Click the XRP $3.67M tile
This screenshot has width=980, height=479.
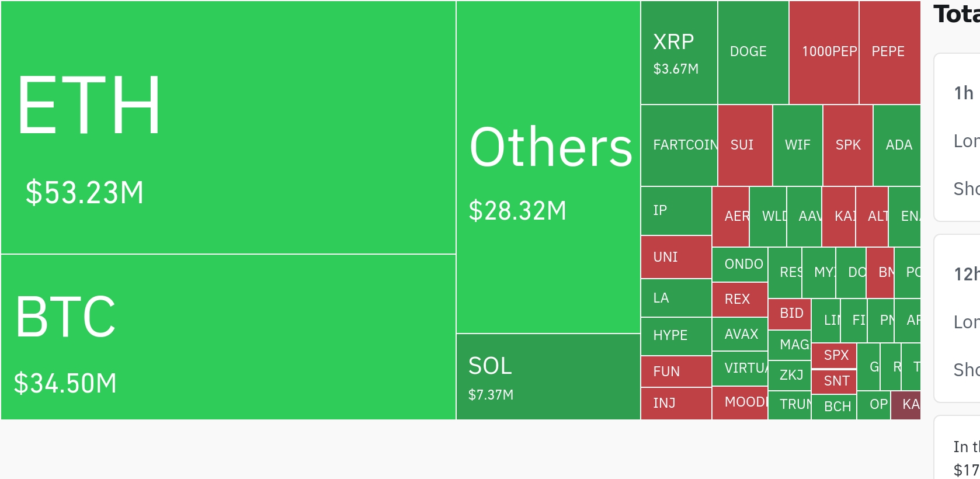679,53
